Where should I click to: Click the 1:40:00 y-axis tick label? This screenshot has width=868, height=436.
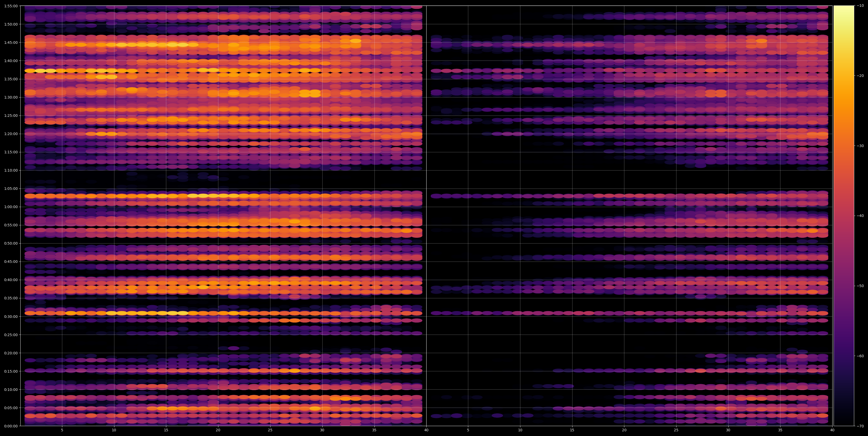click(x=11, y=61)
